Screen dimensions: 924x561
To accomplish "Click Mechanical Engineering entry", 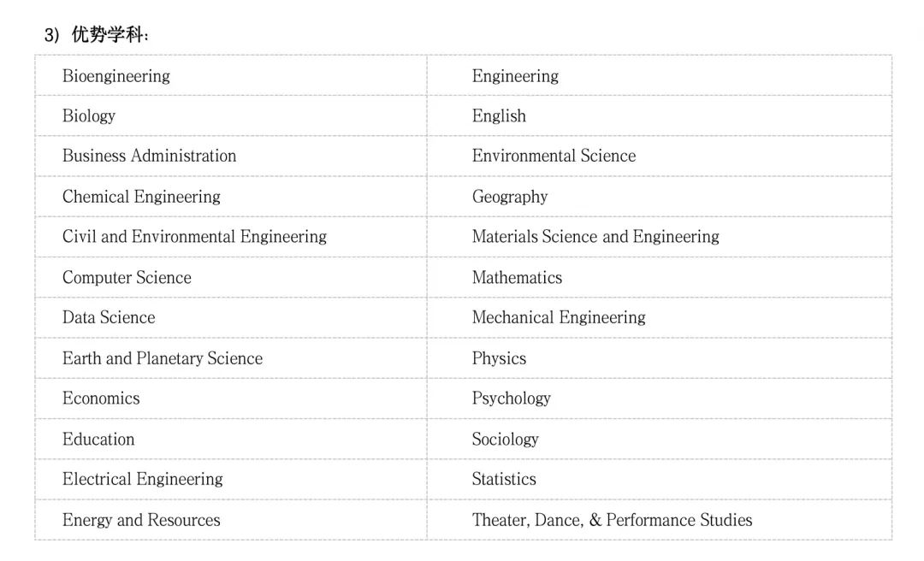I will pos(559,318).
